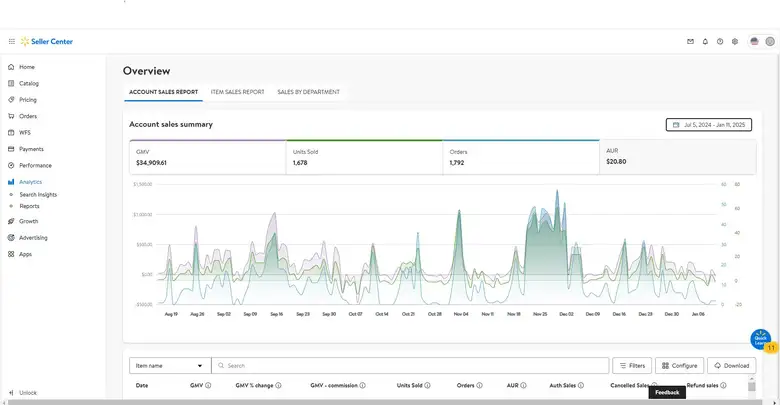Click the GMV column info icon
Viewport: 780px width, 405px height.
pos(208,385)
